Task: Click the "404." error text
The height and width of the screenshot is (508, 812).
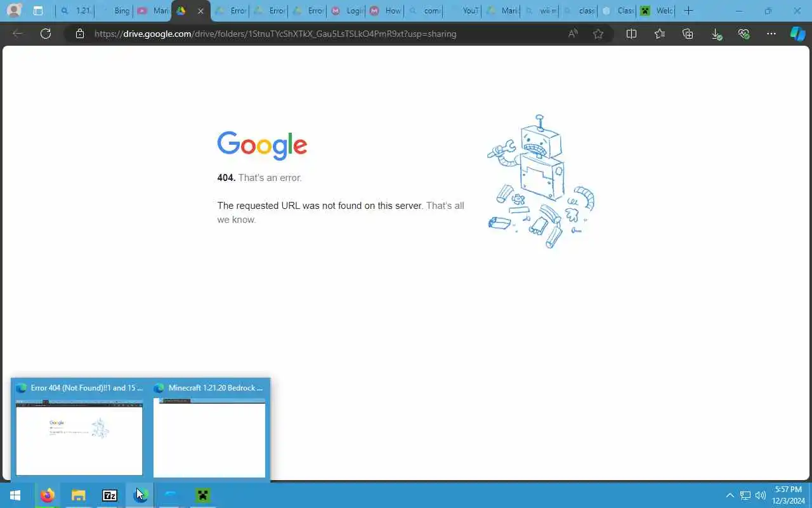Action: click(x=226, y=178)
